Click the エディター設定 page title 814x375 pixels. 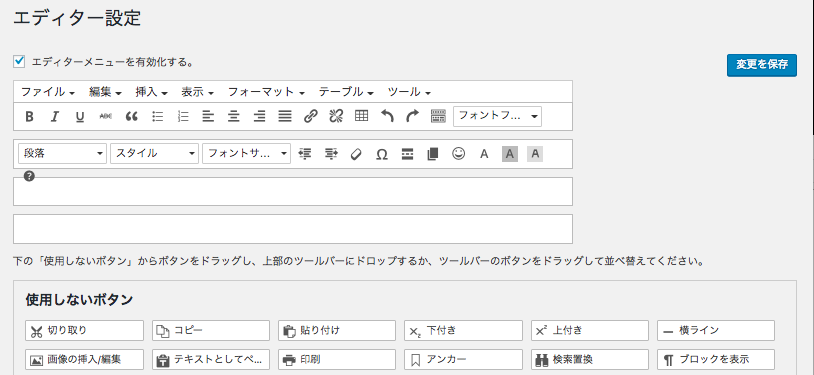(x=76, y=18)
